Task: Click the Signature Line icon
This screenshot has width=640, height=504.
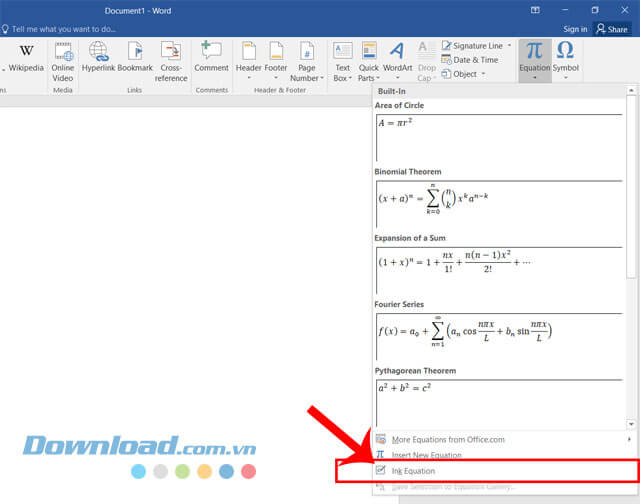Action: click(446, 46)
